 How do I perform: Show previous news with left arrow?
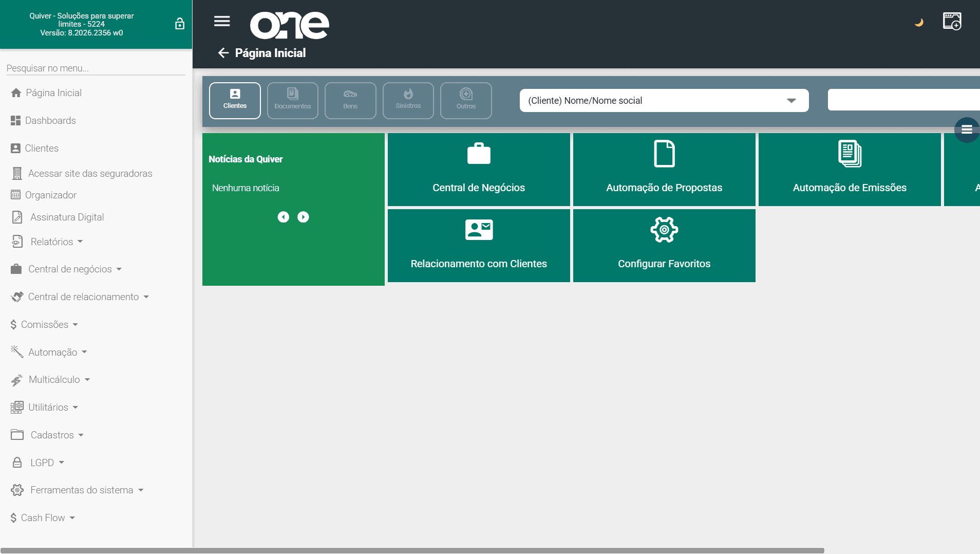(x=283, y=217)
